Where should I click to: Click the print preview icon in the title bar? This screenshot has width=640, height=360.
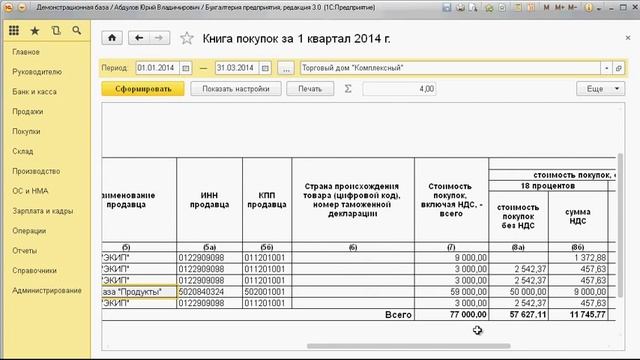click(x=473, y=7)
